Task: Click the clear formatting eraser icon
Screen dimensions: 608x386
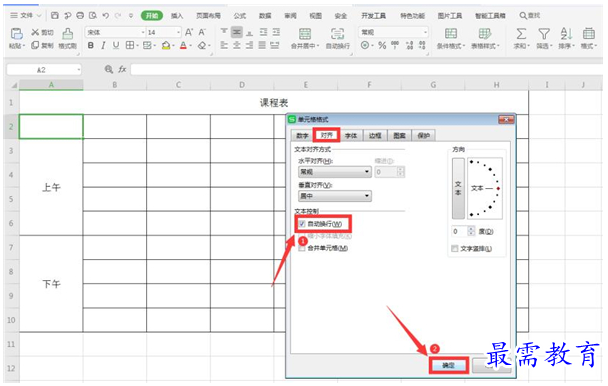Action: tap(202, 46)
